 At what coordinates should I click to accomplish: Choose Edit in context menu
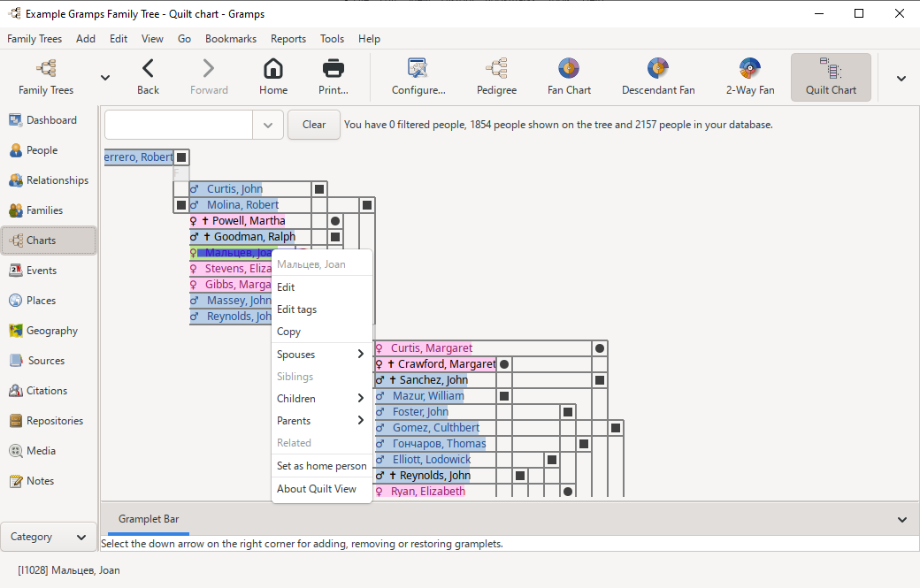321,287
